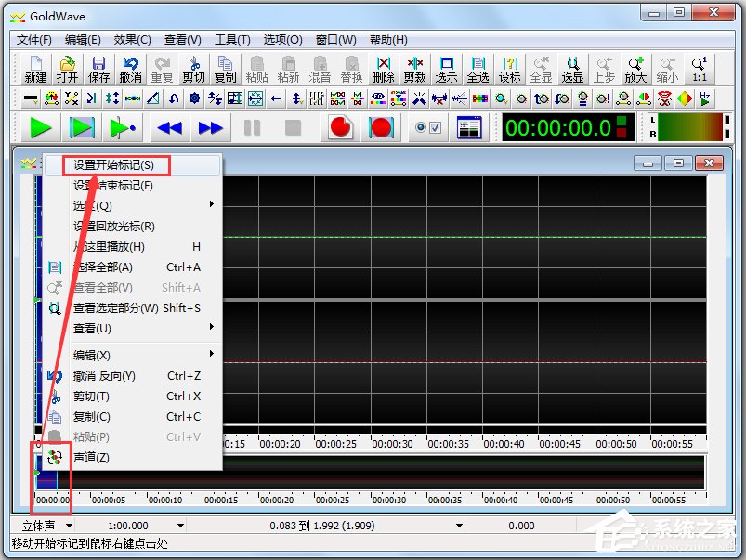Open the 查看(V) menu
Screen dimensions: 746x560
tap(183, 40)
